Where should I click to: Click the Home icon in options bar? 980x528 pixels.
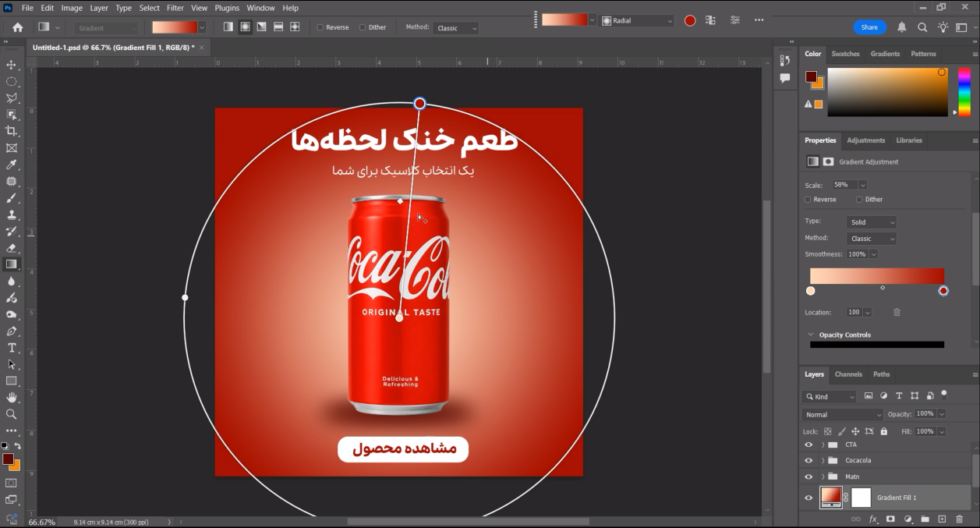(17, 27)
